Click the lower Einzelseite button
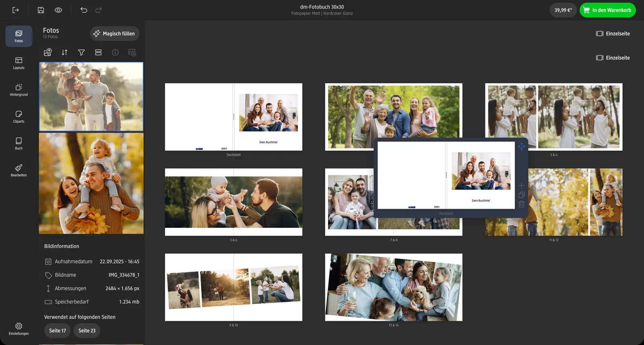Screen dimensions: 644x345 point(613,58)
